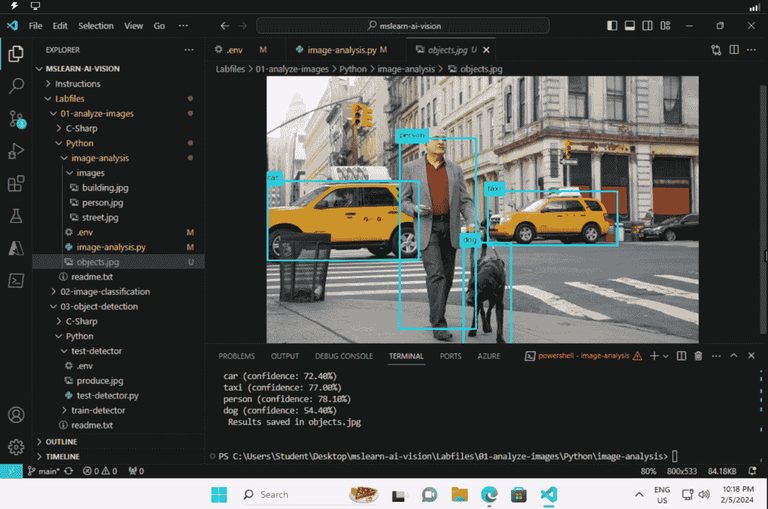Open the new terminal launch profile dropdown
Screen dimensions: 768x509
pos(667,355)
